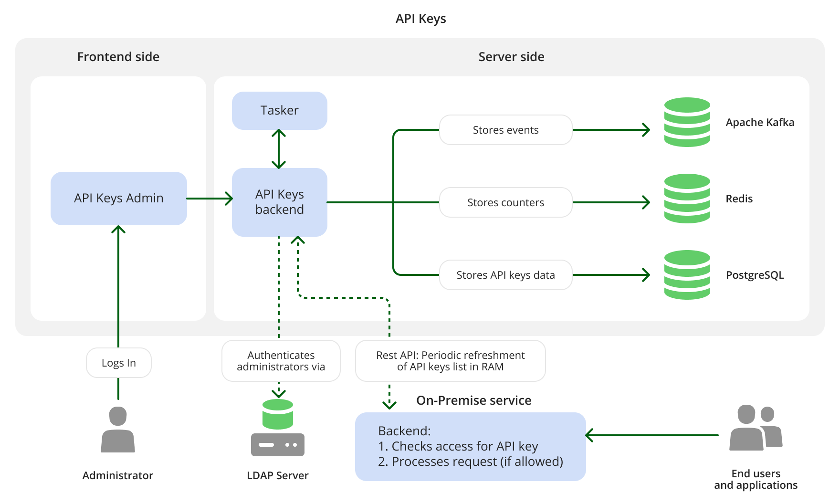The width and height of the screenshot is (840, 504).
Task: Click the Logs In label
Action: pyautogui.click(x=118, y=363)
